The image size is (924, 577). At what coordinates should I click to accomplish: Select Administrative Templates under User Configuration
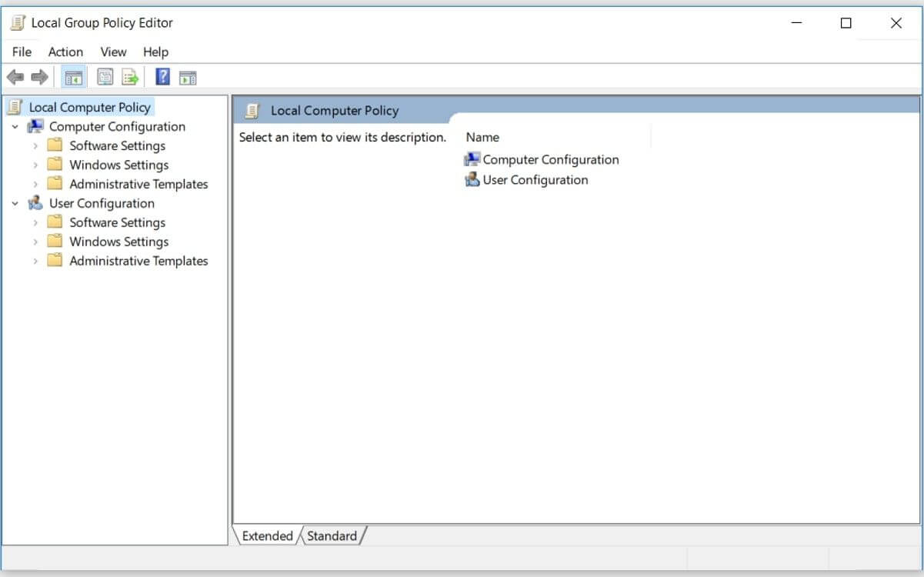point(138,260)
